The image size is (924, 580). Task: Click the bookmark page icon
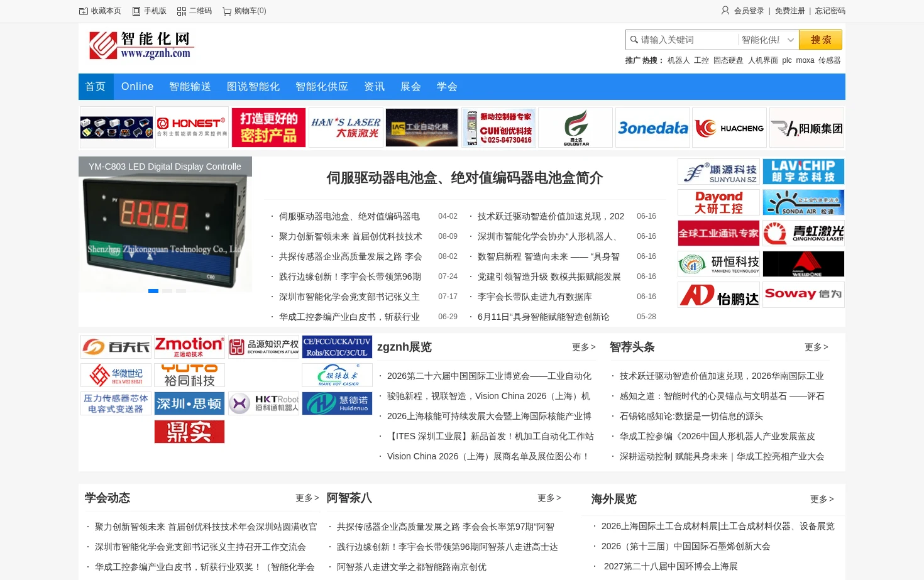click(84, 11)
